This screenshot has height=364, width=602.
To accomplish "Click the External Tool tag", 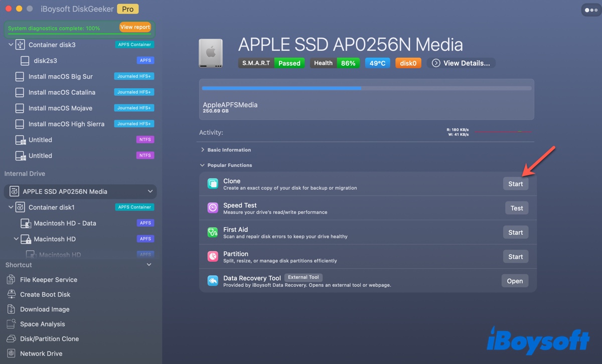I will pos(304,277).
